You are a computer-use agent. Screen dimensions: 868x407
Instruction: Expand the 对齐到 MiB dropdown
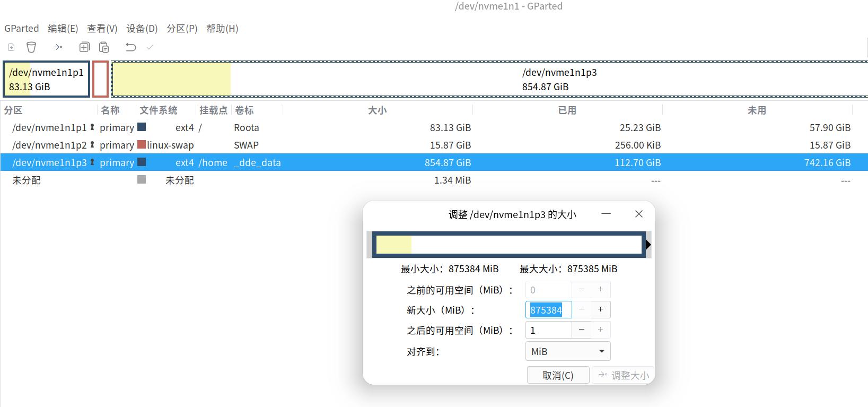568,351
